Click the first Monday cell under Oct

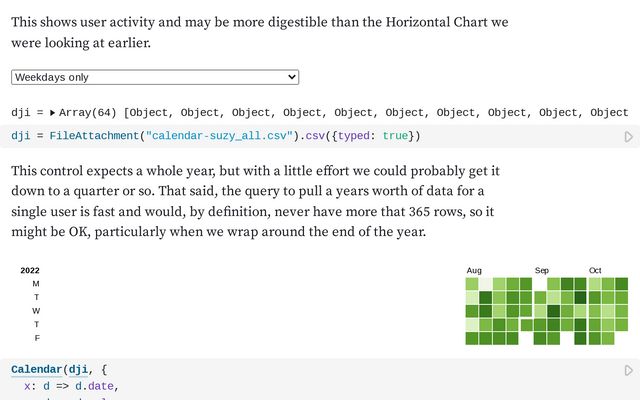point(594,284)
